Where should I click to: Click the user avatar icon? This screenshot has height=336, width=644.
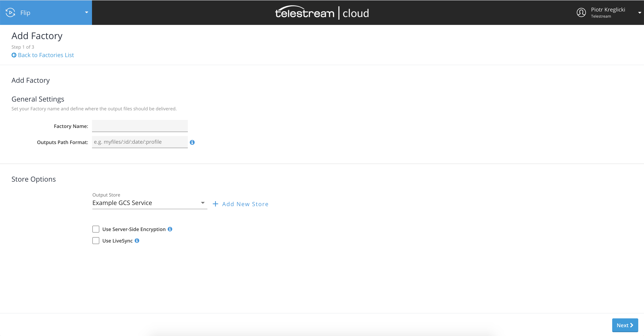tap(581, 12)
